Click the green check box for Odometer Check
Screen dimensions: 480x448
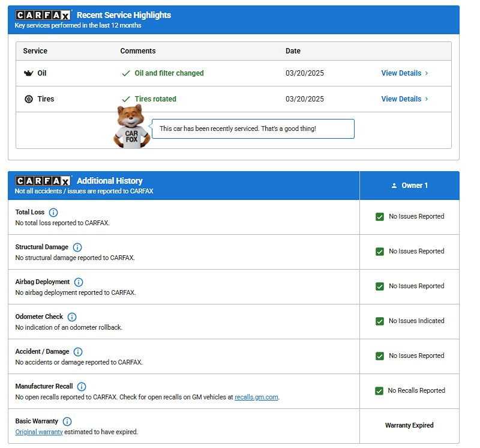tap(380, 321)
